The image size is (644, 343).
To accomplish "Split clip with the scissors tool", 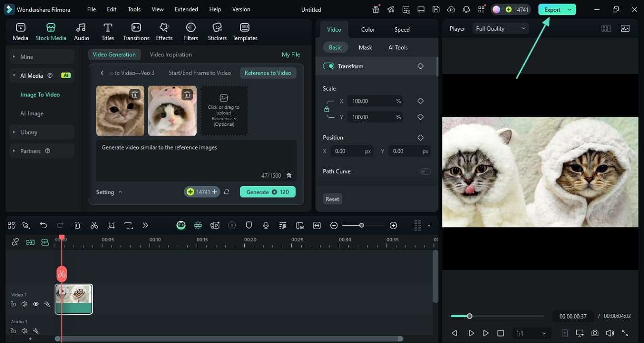I will 94,225.
